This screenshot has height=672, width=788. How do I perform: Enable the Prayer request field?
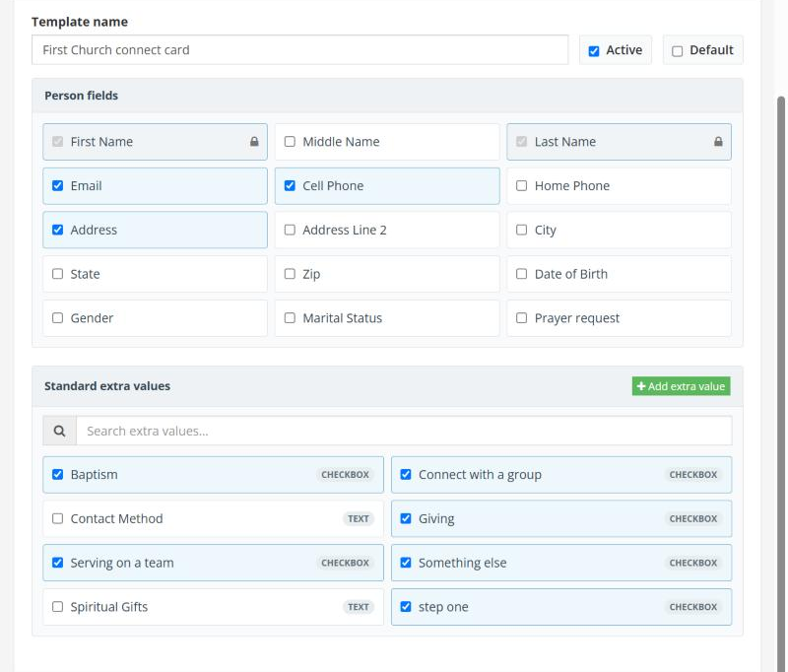[x=522, y=318]
